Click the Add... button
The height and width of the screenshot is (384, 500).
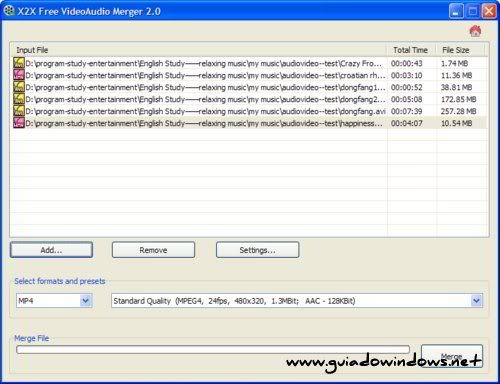point(51,250)
